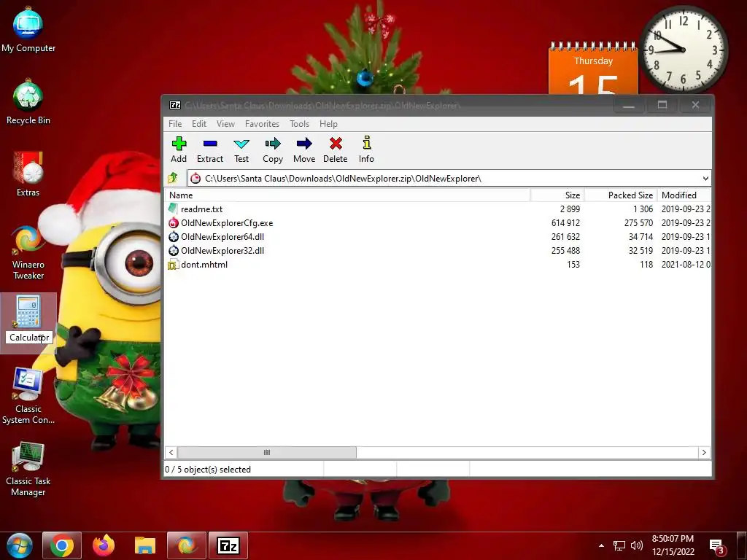Click the horizontal scrollbar right arrow

[704, 452]
